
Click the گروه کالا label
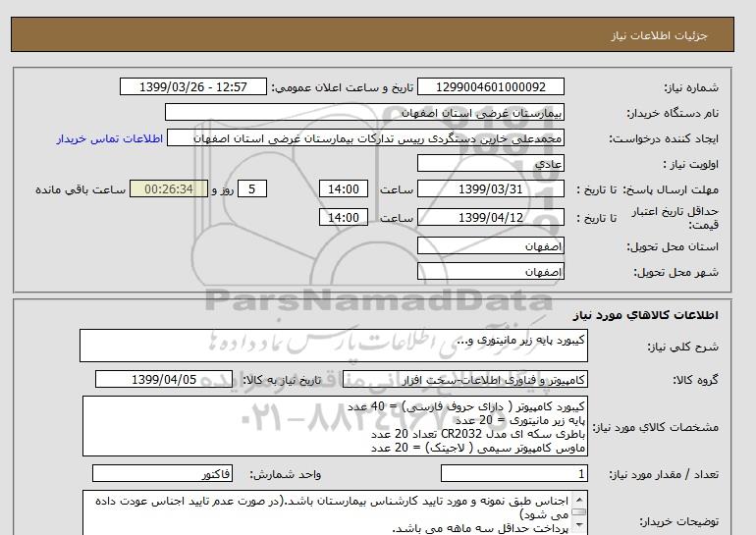coord(696,380)
